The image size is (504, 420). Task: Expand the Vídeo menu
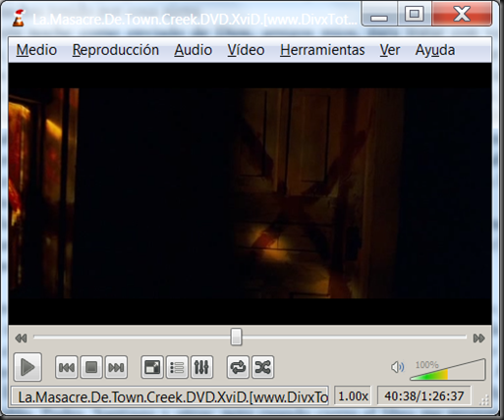click(x=246, y=50)
